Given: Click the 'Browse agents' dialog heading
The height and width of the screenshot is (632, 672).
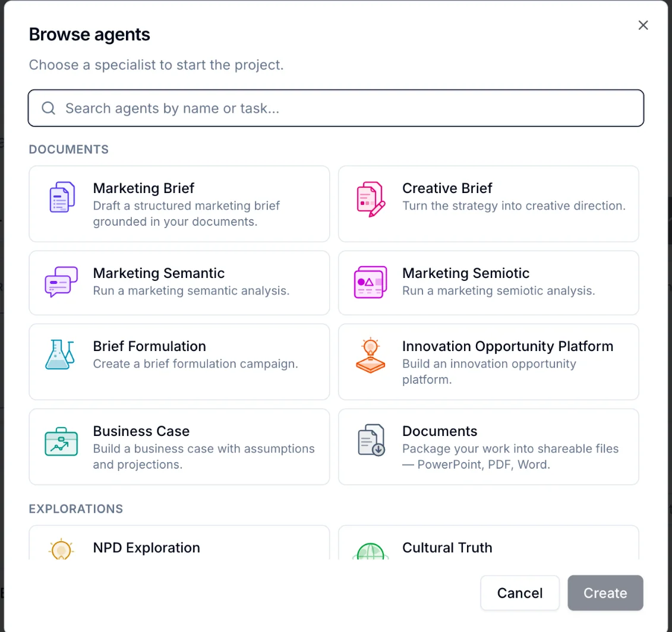Looking at the screenshot, I should click(x=90, y=34).
